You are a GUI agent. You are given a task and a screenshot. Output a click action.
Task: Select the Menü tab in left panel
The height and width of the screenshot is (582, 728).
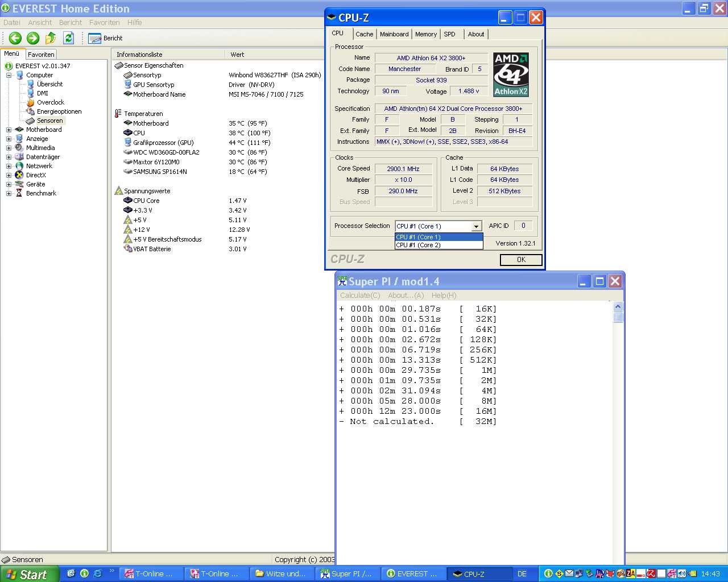coord(12,54)
